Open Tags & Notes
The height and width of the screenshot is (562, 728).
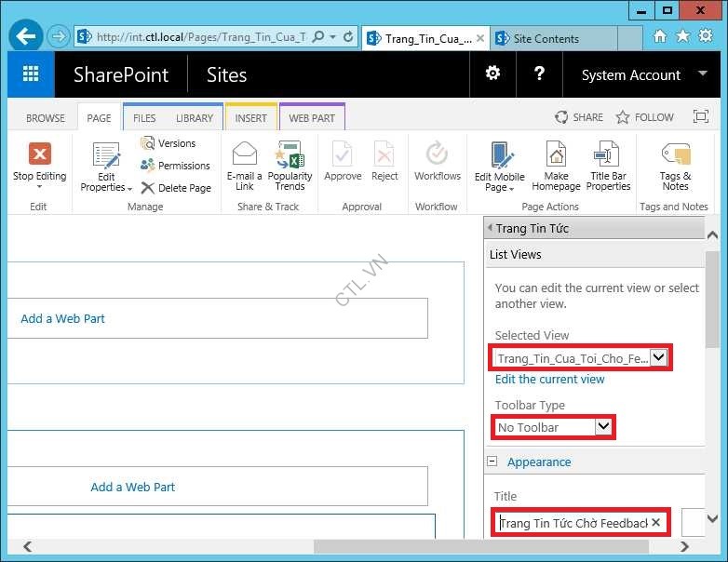click(675, 154)
